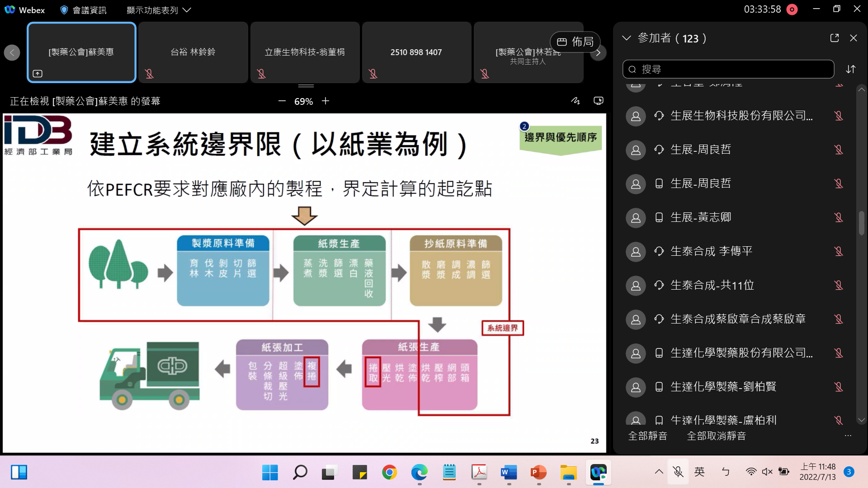Open the participant sort order button

(x=851, y=69)
